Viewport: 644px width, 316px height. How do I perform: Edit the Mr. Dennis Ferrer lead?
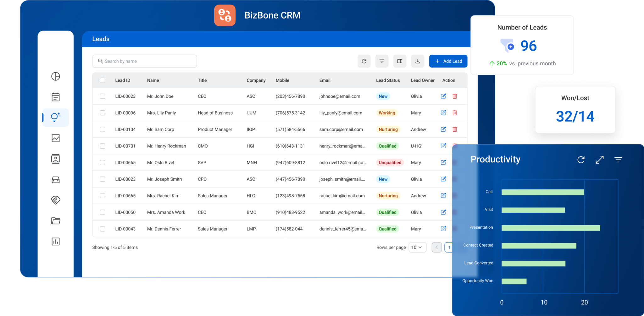[443, 229]
